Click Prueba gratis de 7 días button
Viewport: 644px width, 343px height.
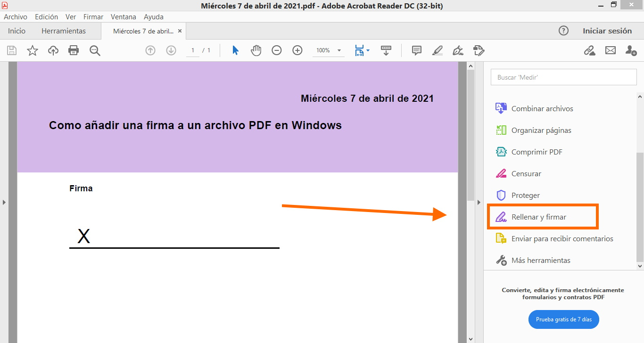coord(564,319)
